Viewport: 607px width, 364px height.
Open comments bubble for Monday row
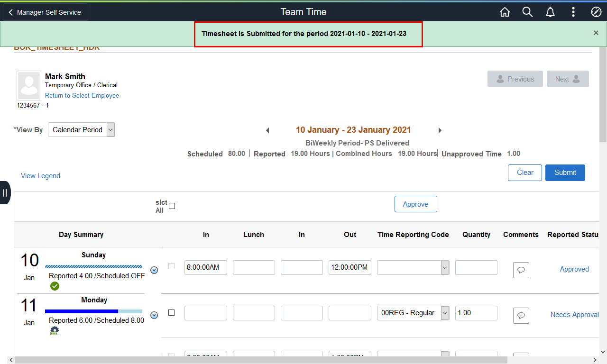point(521,315)
